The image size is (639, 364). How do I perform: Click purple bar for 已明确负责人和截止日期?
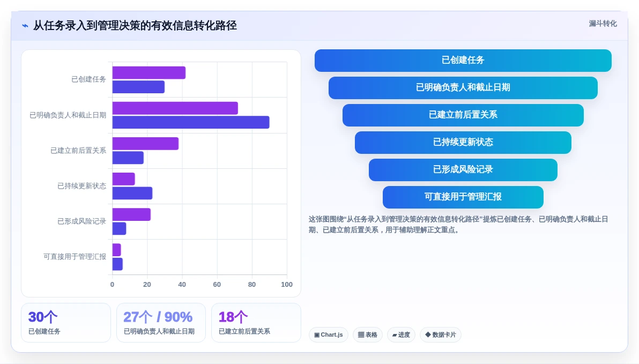point(175,108)
